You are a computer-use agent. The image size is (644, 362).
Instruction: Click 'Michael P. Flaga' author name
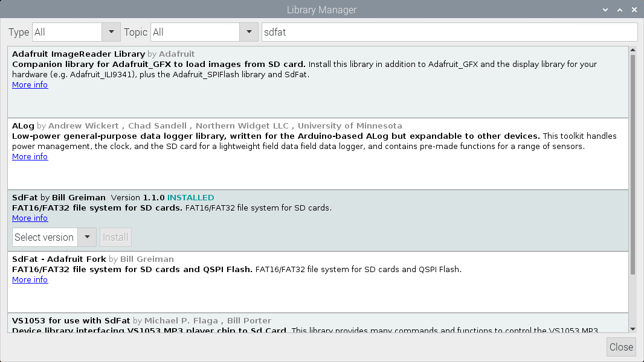click(x=181, y=320)
